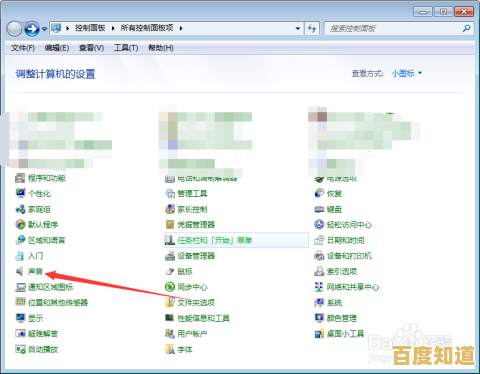480x374 pixels.
Task: Open the 文件夹选项 link
Action: pos(196,303)
